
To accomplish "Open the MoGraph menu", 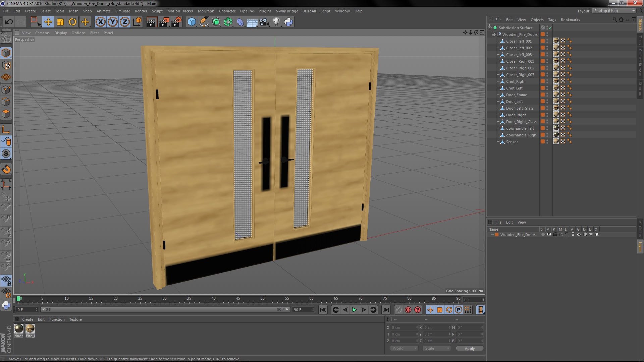I will 206,11.
